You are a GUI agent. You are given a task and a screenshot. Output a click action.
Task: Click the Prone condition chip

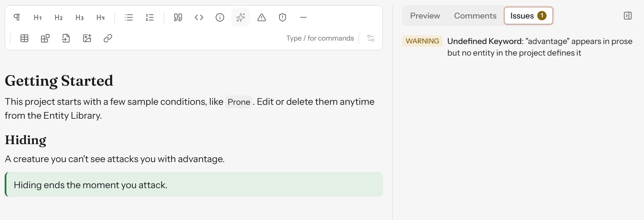tap(239, 102)
